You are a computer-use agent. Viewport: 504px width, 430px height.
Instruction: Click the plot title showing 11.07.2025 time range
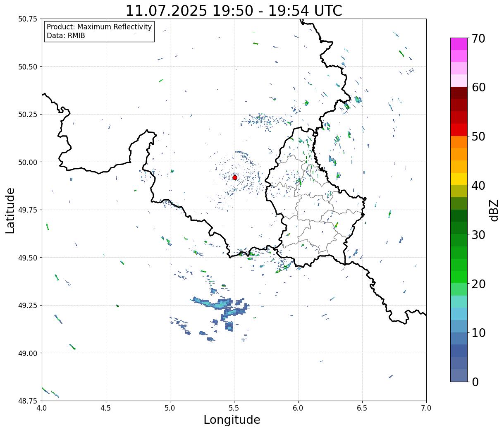(x=234, y=10)
